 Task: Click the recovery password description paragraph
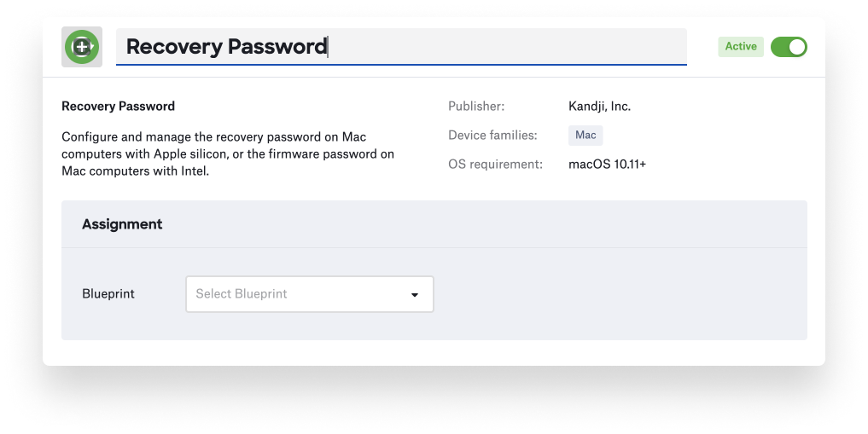pos(228,154)
